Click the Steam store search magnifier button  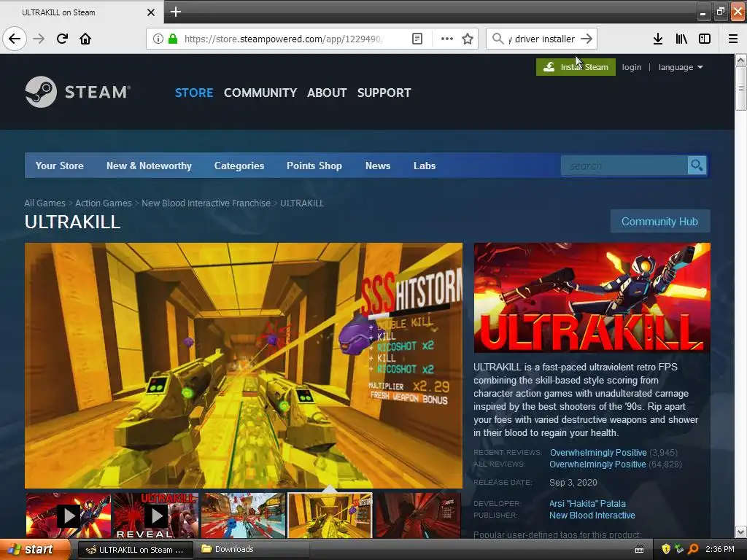(697, 166)
